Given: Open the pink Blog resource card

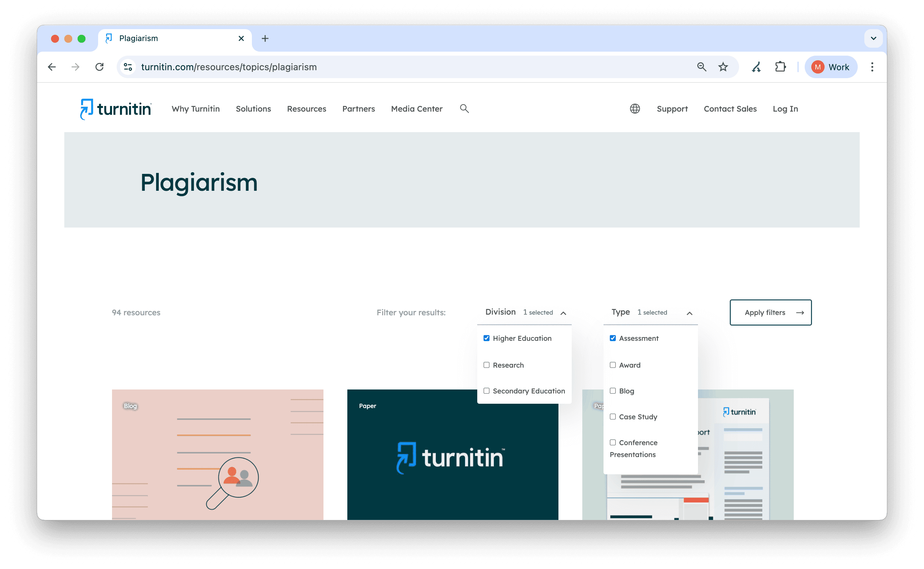Looking at the screenshot, I should [x=217, y=455].
